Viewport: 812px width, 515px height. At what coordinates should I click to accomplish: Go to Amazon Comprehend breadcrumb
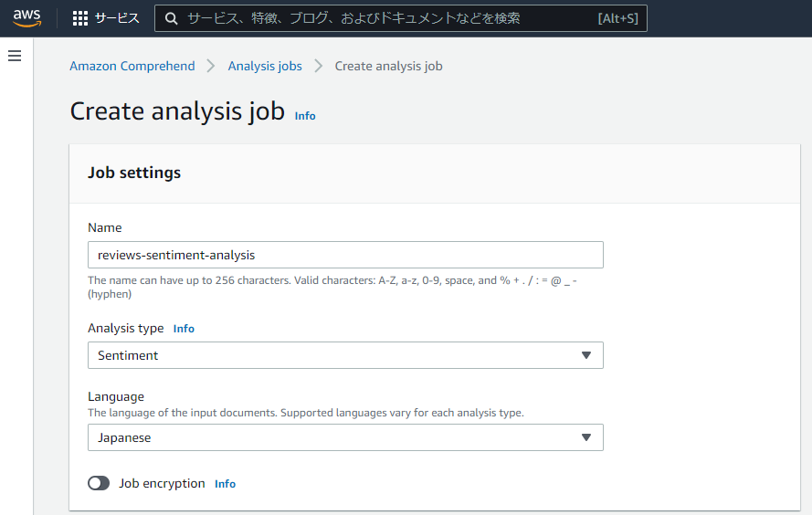pyautogui.click(x=132, y=67)
